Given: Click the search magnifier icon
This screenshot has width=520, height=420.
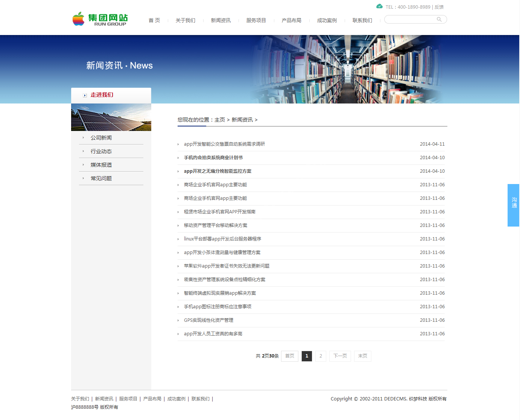Looking at the screenshot, I should (x=439, y=20).
